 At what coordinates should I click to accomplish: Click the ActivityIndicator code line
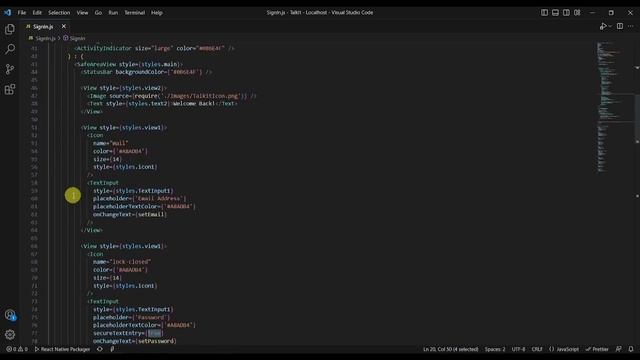click(155, 48)
